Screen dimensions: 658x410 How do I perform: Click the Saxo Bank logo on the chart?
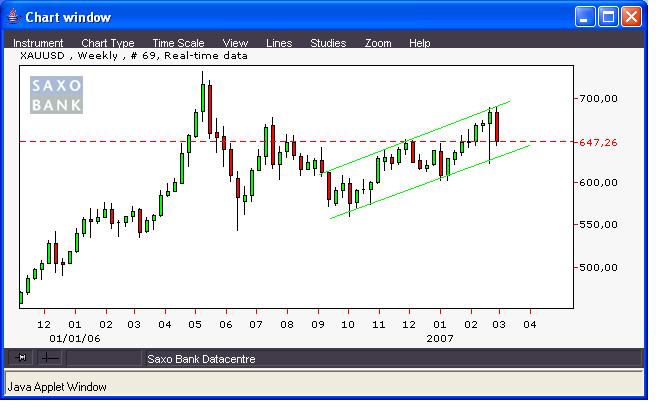tap(57, 95)
